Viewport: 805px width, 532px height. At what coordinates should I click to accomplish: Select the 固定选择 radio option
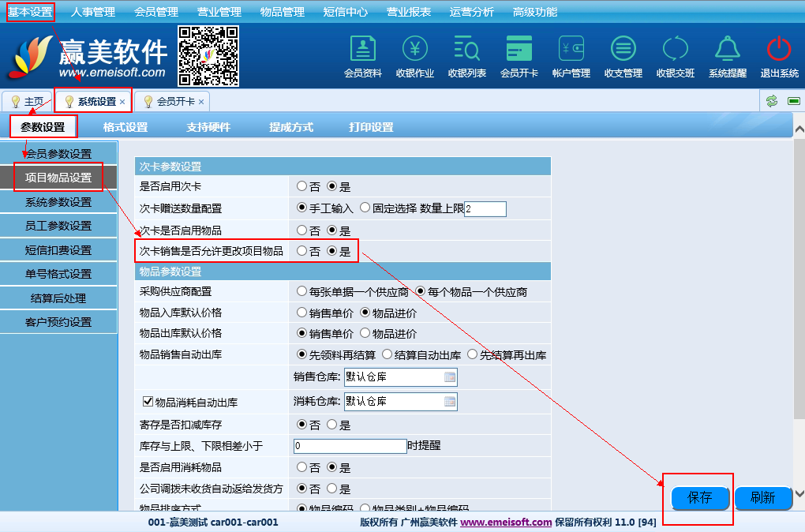click(365, 208)
